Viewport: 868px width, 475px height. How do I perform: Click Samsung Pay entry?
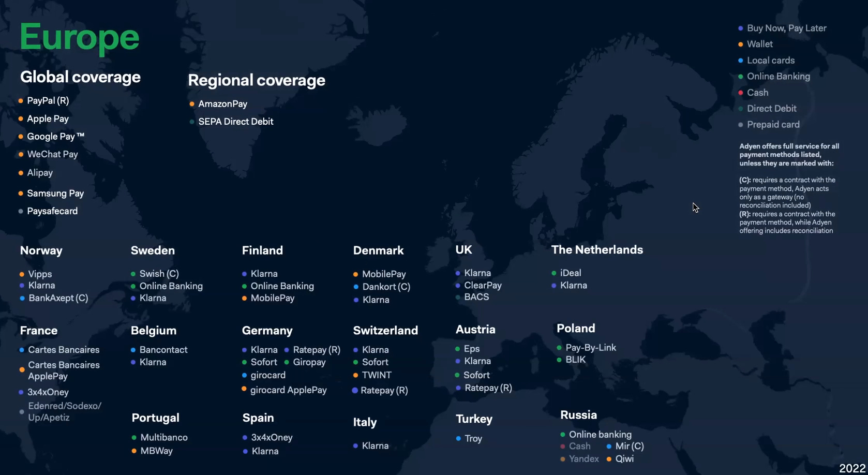pos(55,193)
